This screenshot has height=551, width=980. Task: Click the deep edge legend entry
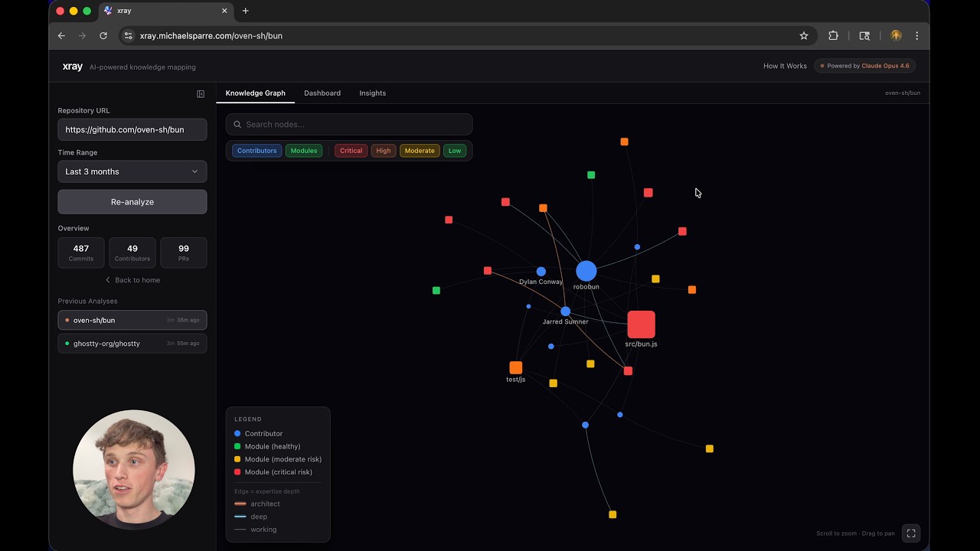[251, 517]
